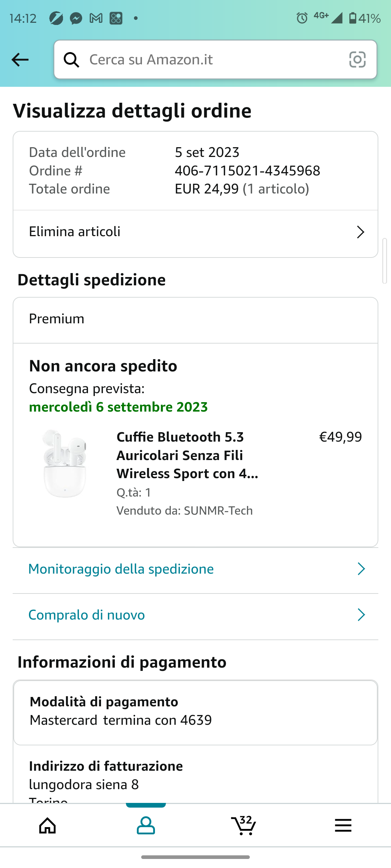Open chevron next to Compralo di nuovo

(361, 615)
